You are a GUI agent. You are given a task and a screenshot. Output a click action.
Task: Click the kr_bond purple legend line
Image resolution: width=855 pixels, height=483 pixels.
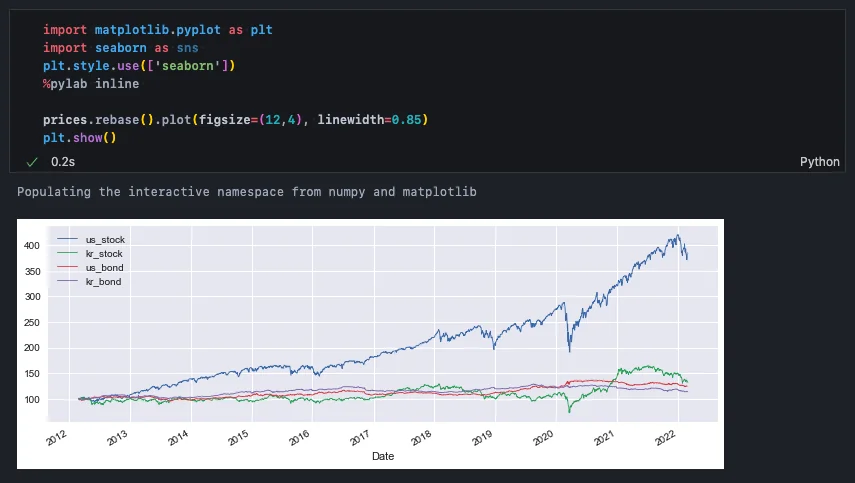point(68,282)
